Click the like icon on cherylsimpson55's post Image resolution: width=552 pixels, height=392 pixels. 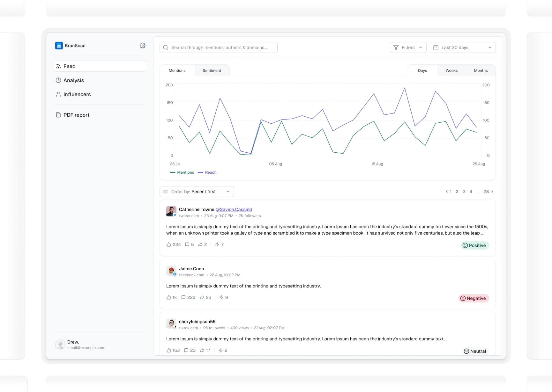(x=169, y=350)
